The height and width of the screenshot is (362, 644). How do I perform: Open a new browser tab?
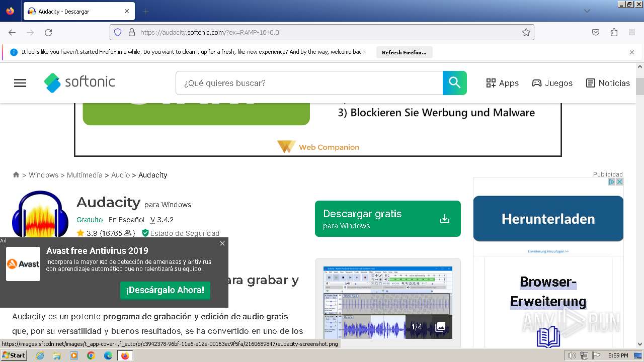[146, 11]
